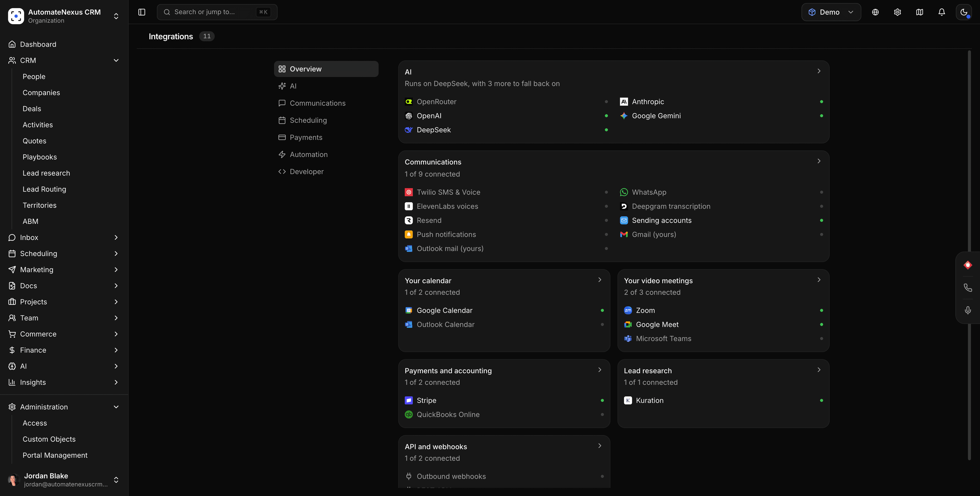Open the settings gear in top bar
The image size is (980, 496).
pos(898,12)
